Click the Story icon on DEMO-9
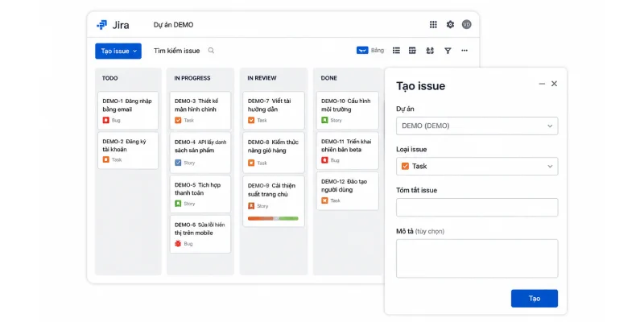This screenshot has width=644, height=322. coord(251,206)
